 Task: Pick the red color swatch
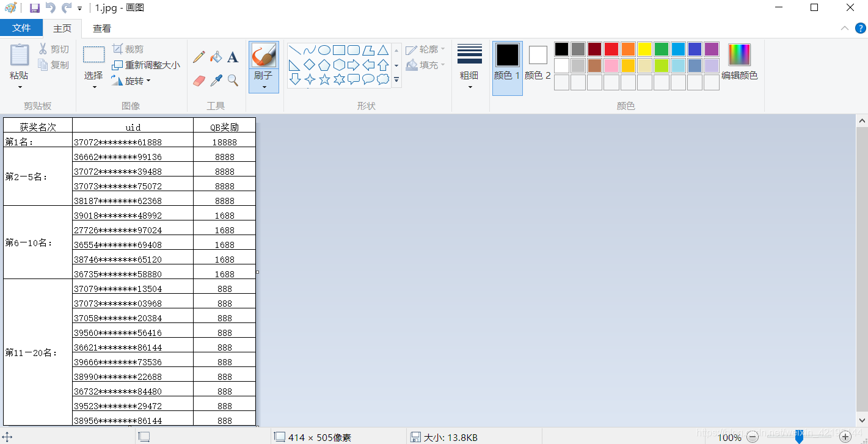coord(611,49)
